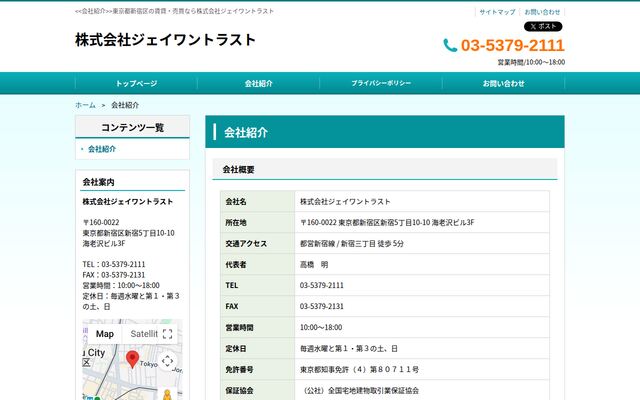Click the 株式会社ジェイワントラスト site title
This screenshot has height=400, width=640.
[165, 40]
